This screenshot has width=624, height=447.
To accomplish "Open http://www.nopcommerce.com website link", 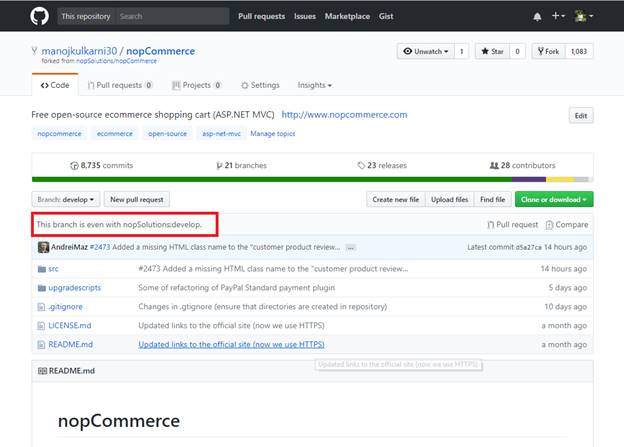I will coord(344,115).
